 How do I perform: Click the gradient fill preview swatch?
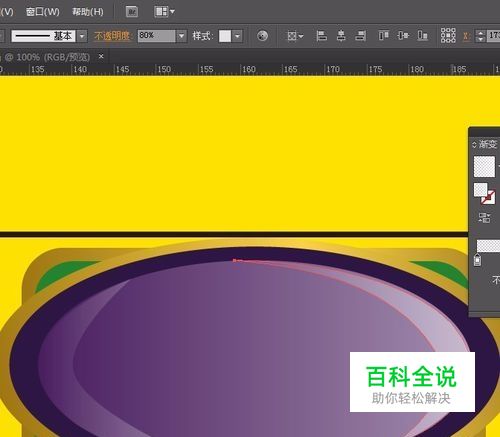(484, 166)
